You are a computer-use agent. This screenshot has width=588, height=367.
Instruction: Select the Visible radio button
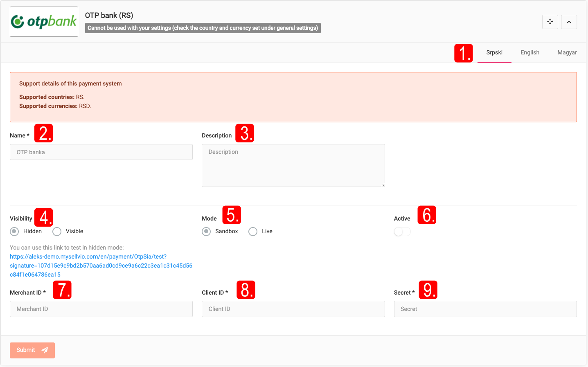[x=57, y=232]
